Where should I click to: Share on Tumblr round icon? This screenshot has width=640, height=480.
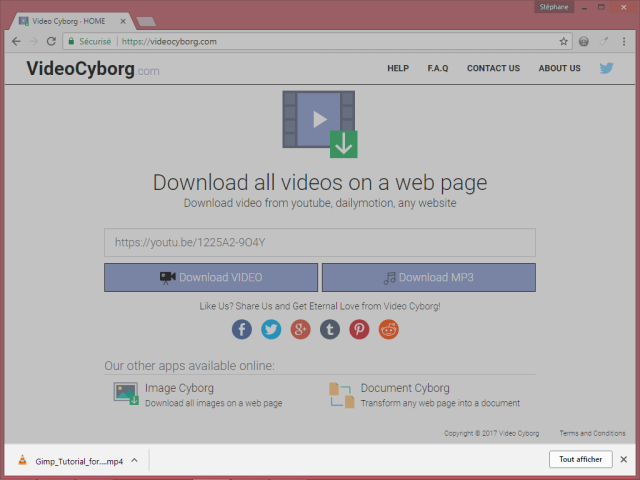point(330,329)
